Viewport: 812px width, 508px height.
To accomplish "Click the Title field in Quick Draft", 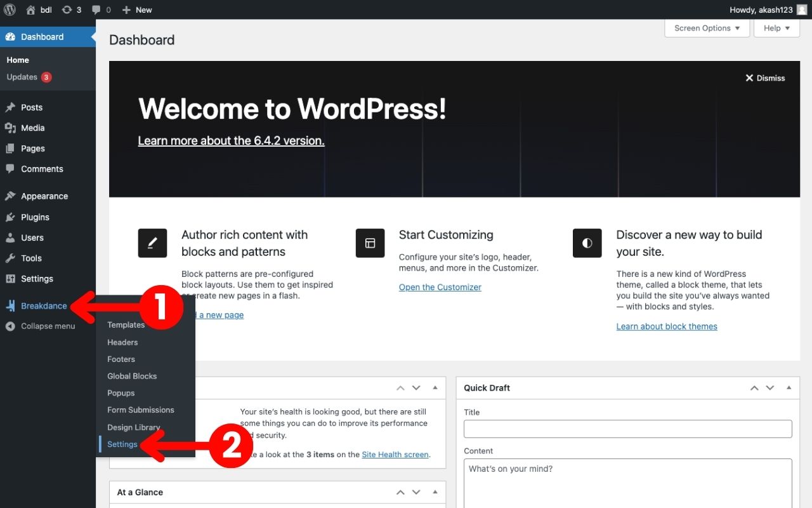I will point(627,429).
